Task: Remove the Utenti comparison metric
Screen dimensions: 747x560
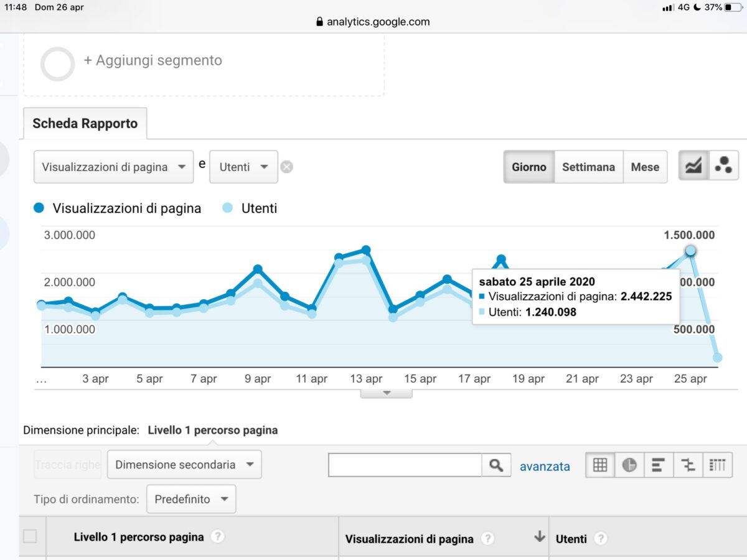Action: [286, 167]
